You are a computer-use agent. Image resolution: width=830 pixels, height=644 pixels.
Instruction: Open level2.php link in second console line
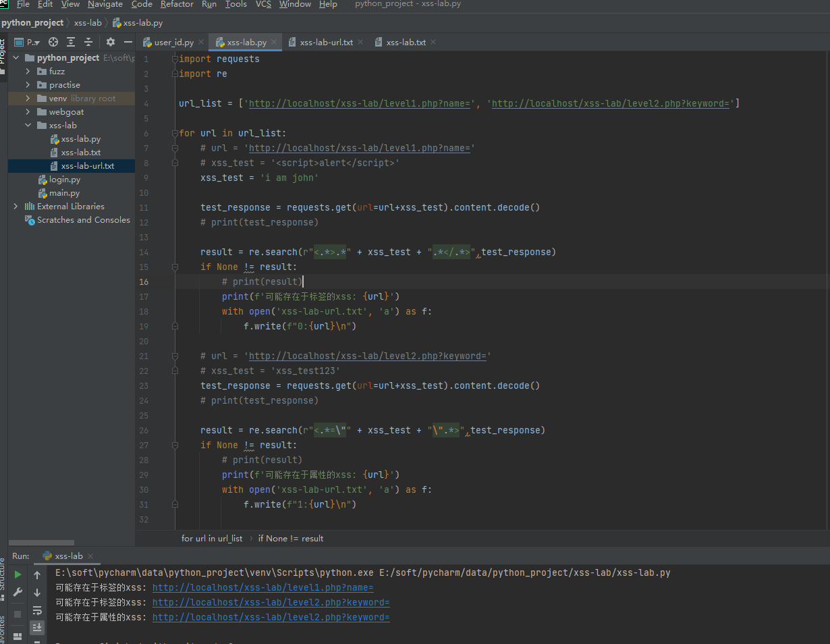[271, 602]
